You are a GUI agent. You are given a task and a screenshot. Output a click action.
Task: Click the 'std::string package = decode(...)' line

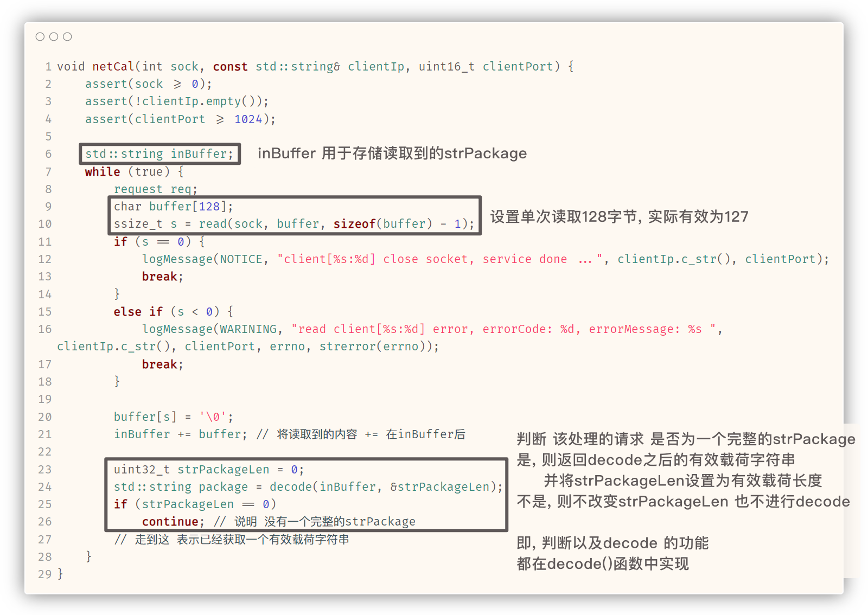[x=308, y=487]
